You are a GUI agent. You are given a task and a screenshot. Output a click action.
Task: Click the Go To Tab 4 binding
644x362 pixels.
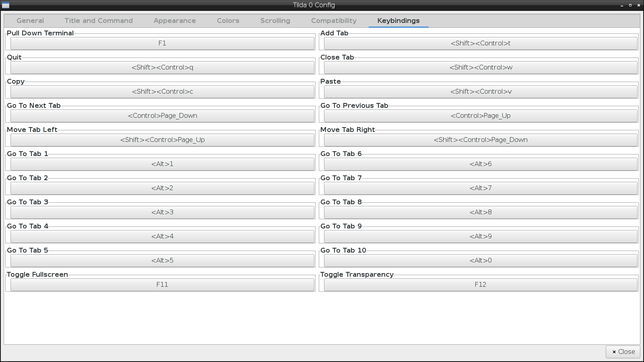tap(162, 237)
